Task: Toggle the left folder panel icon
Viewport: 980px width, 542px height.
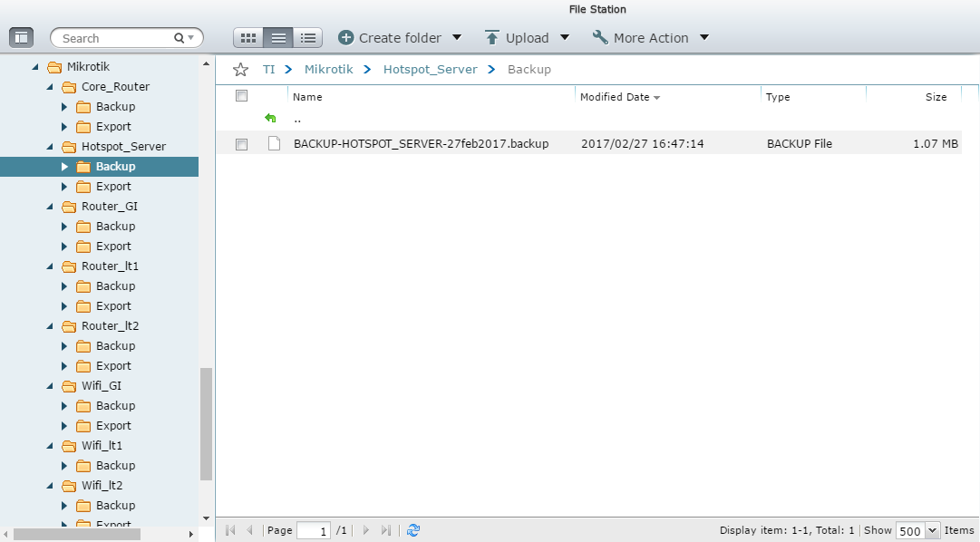Action: click(22, 38)
